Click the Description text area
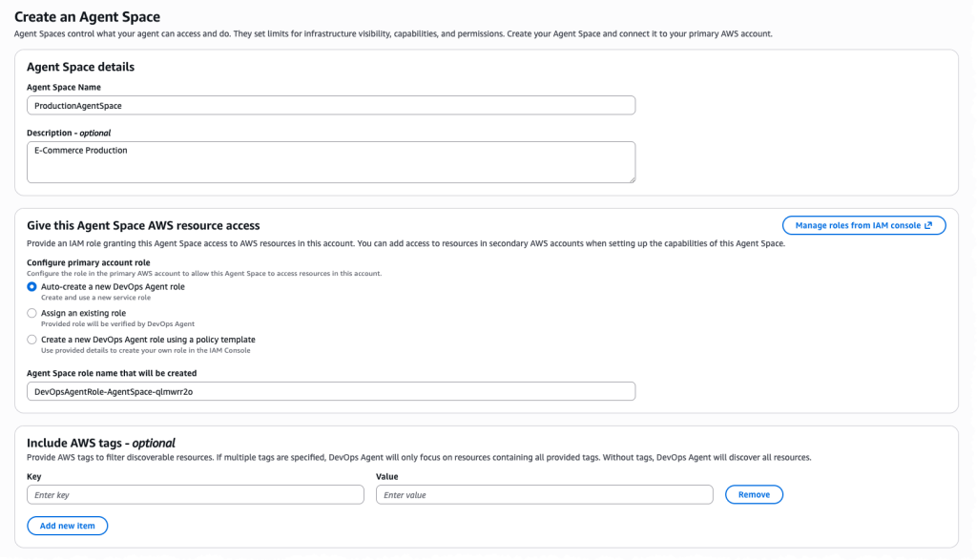The width and height of the screenshot is (977, 560). [331, 162]
